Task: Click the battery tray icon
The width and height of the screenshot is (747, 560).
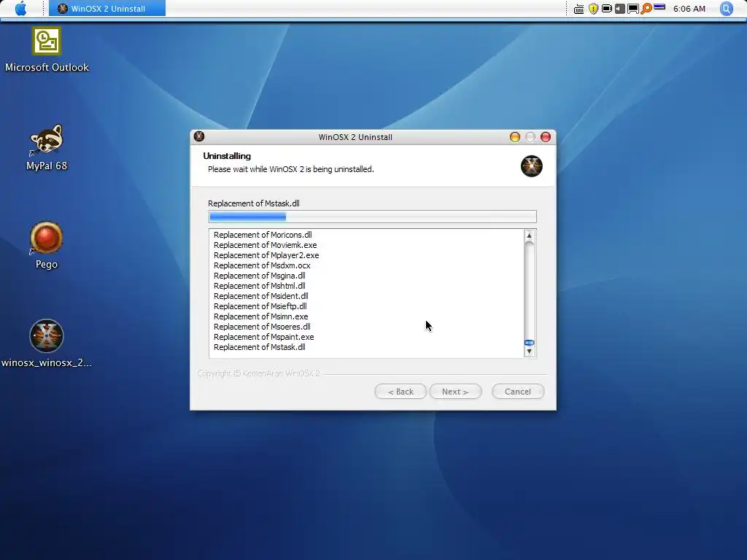Action: pyautogui.click(x=606, y=9)
